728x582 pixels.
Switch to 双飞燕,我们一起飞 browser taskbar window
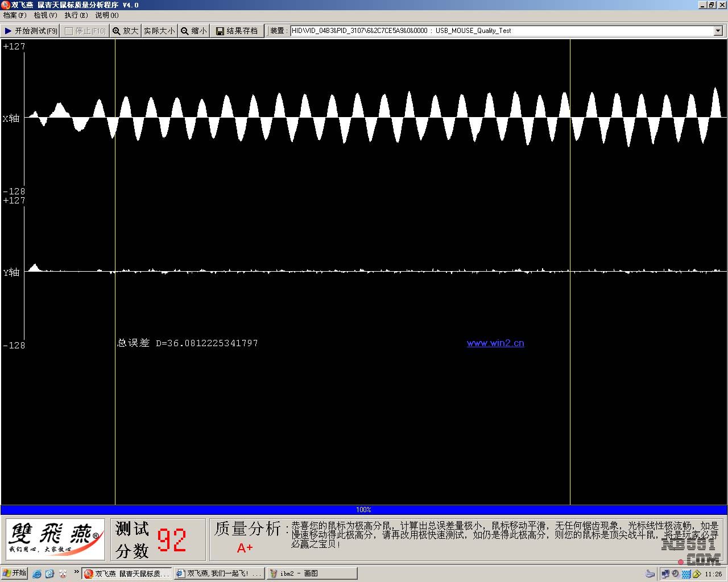coord(219,573)
